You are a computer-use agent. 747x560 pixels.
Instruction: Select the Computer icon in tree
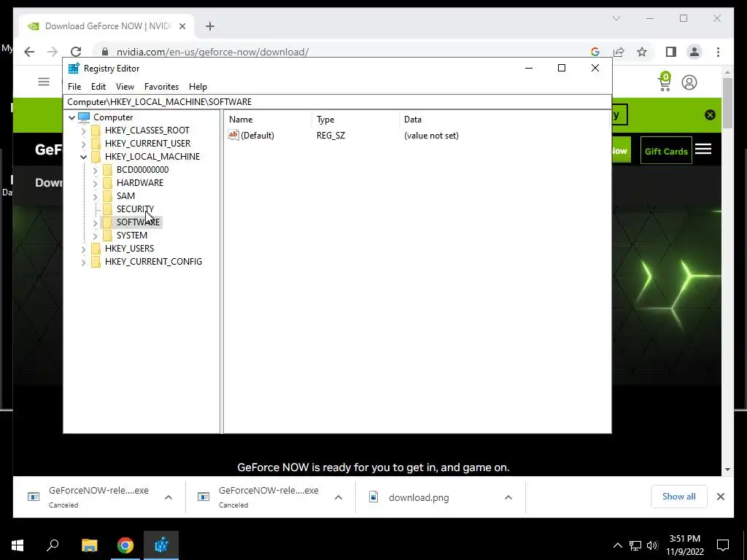(x=84, y=117)
